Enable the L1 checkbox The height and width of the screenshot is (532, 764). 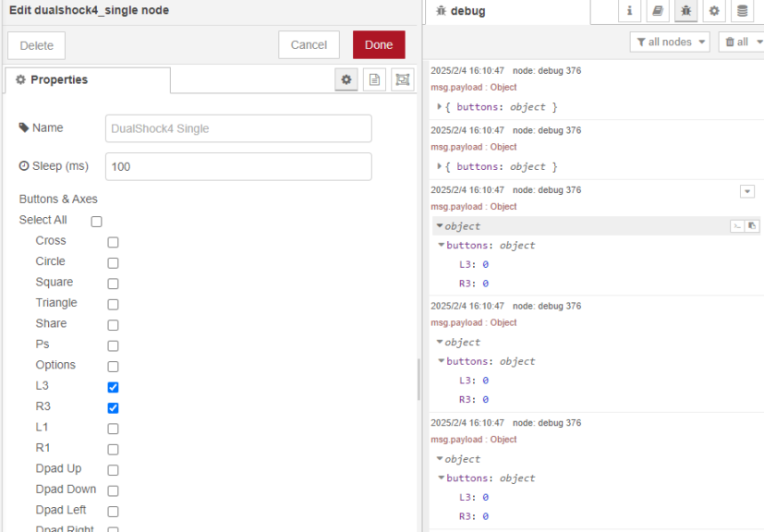(113, 429)
